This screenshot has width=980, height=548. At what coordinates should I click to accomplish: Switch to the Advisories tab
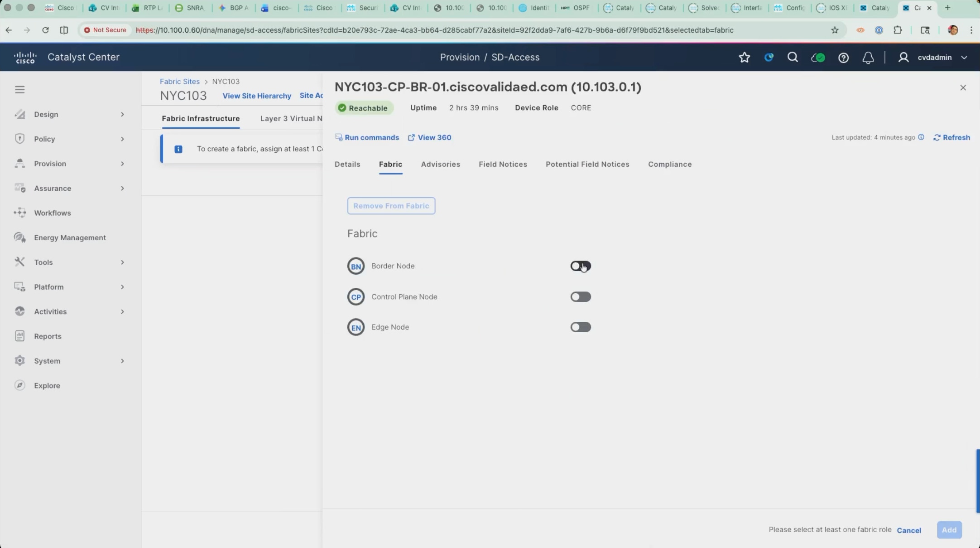pyautogui.click(x=441, y=164)
